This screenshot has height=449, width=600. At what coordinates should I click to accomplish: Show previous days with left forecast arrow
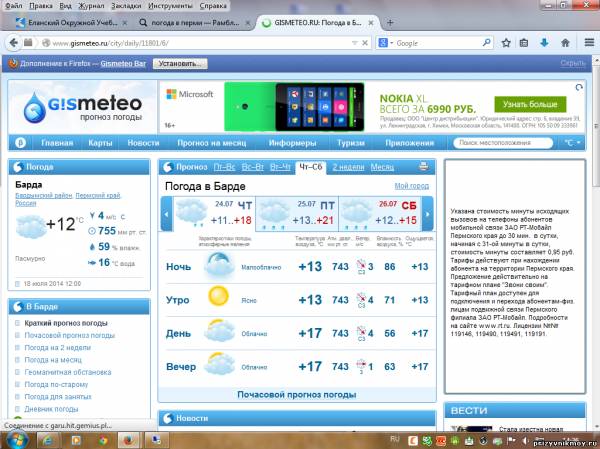166,214
